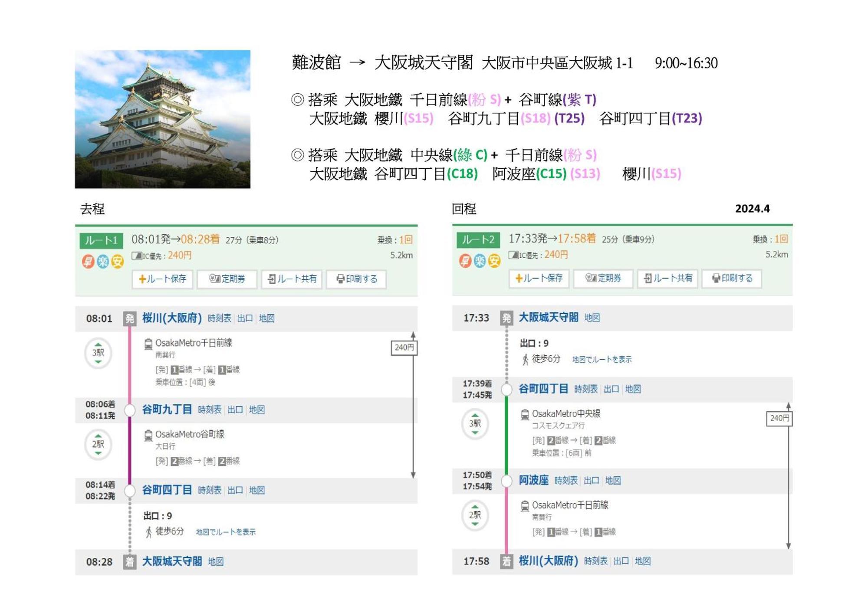Click the train icon beside OsakaMetro中央線
The height and width of the screenshot is (613, 868).
click(525, 414)
